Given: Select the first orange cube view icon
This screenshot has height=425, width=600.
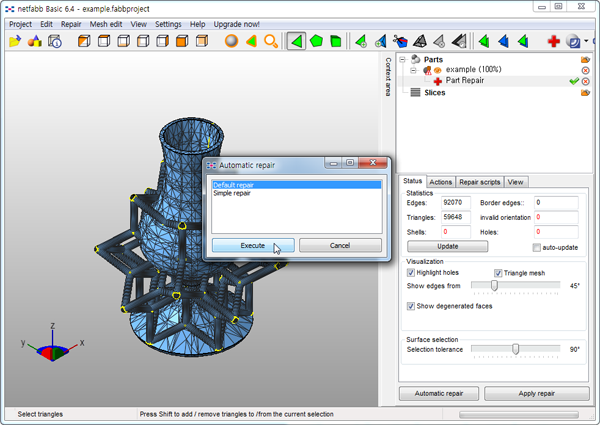Looking at the screenshot, I should [84, 41].
